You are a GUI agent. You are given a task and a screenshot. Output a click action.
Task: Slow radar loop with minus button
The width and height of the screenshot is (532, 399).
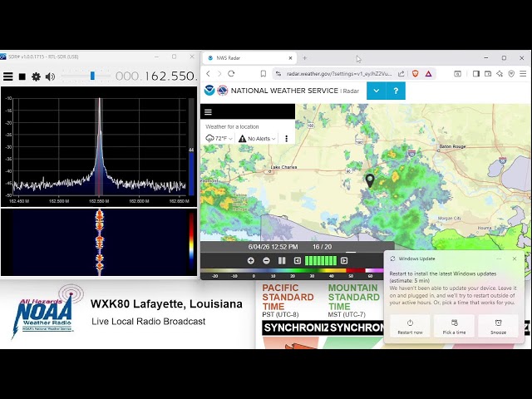click(x=266, y=260)
